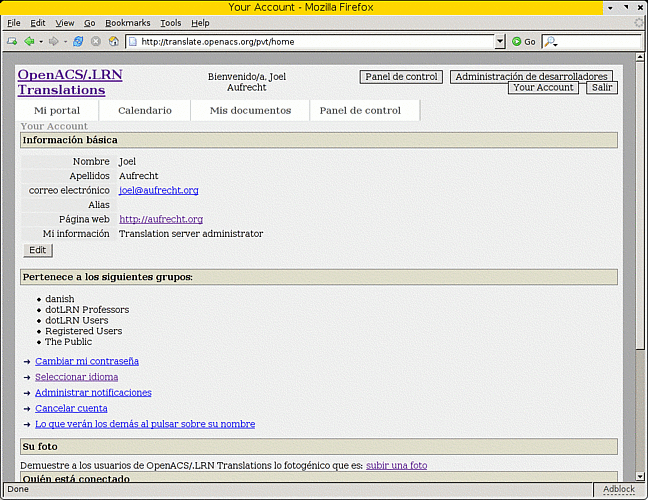Screen dimensions: 648x500
Task: Click the search engine magnifier icon
Action: pos(551,42)
